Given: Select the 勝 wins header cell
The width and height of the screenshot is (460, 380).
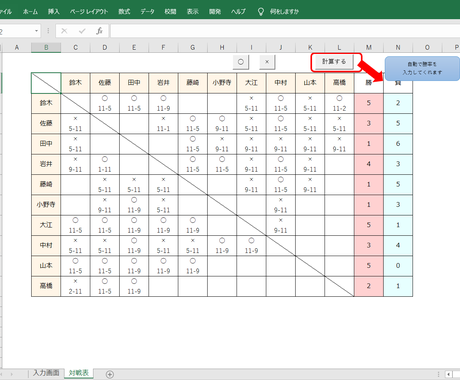Looking at the screenshot, I should coord(369,83).
